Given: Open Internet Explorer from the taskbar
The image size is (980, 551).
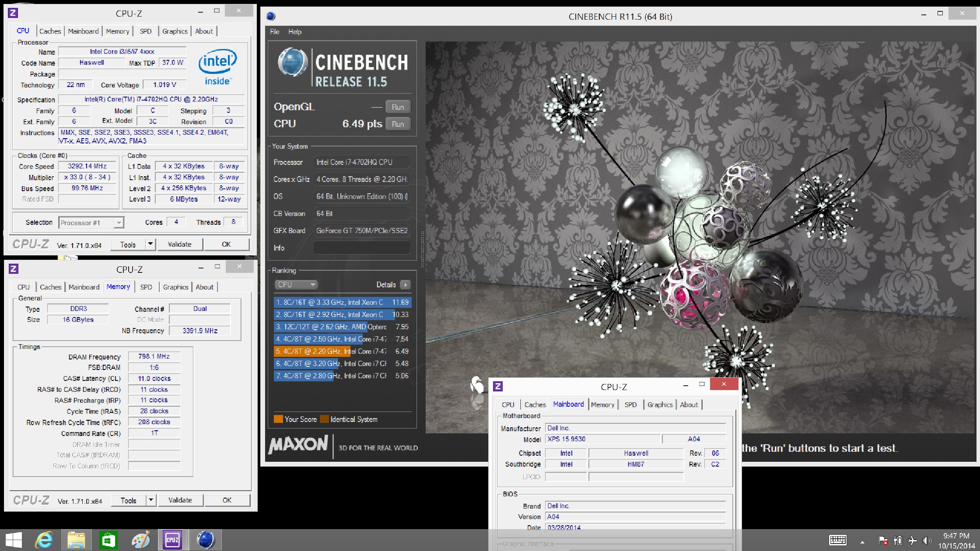Looking at the screenshot, I should pyautogui.click(x=44, y=540).
